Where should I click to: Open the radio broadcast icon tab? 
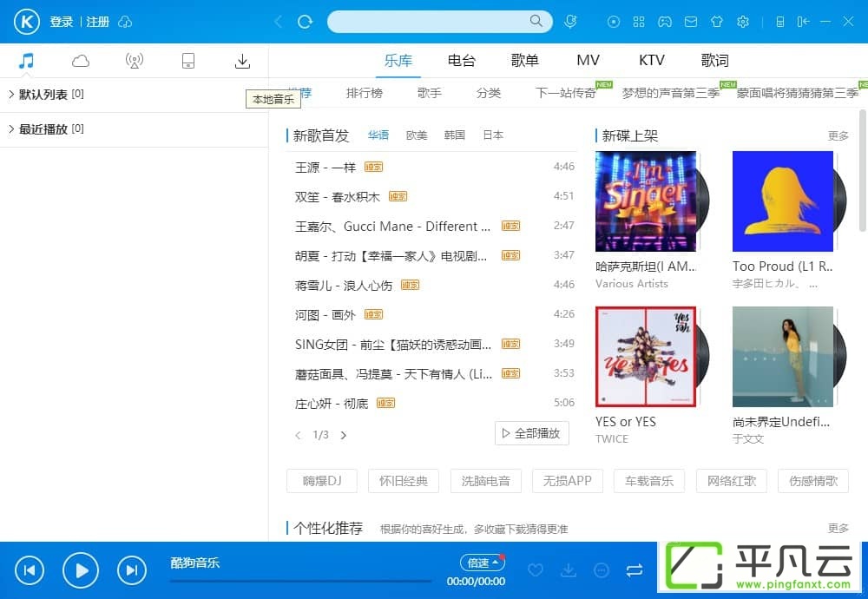[134, 61]
